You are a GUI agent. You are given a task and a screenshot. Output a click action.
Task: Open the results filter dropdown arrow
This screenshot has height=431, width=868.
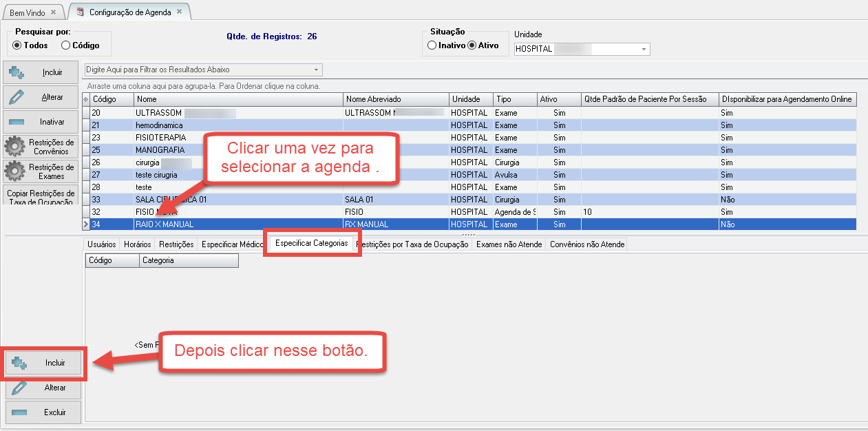316,70
